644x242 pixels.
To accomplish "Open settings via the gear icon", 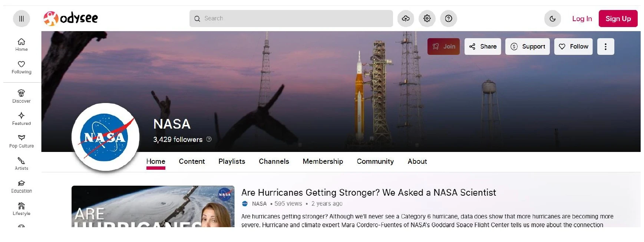I will click(427, 19).
